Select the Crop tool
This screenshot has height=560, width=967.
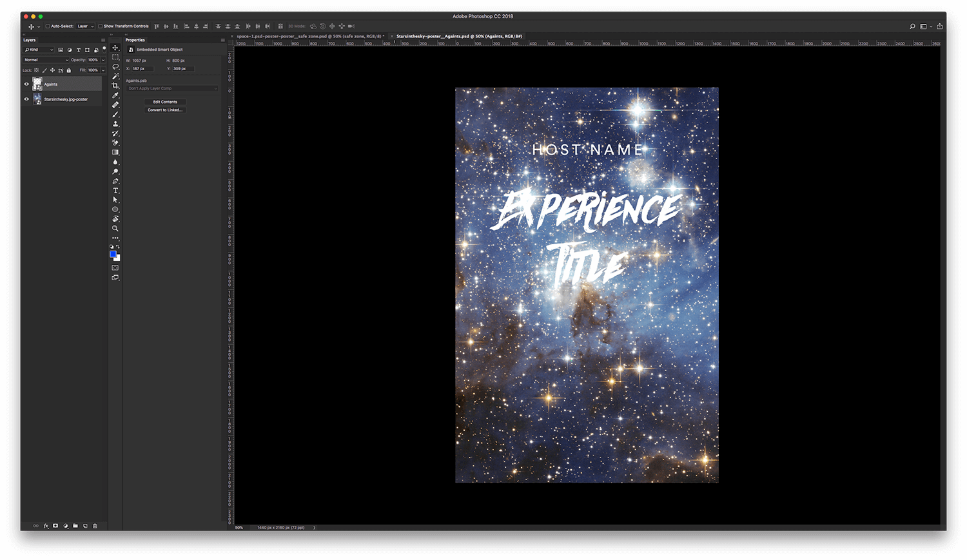pos(115,86)
